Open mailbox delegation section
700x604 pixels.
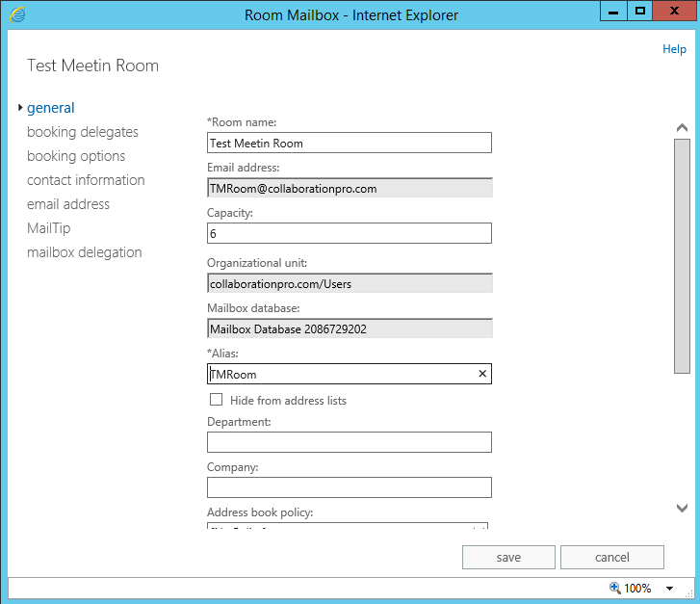click(x=85, y=252)
